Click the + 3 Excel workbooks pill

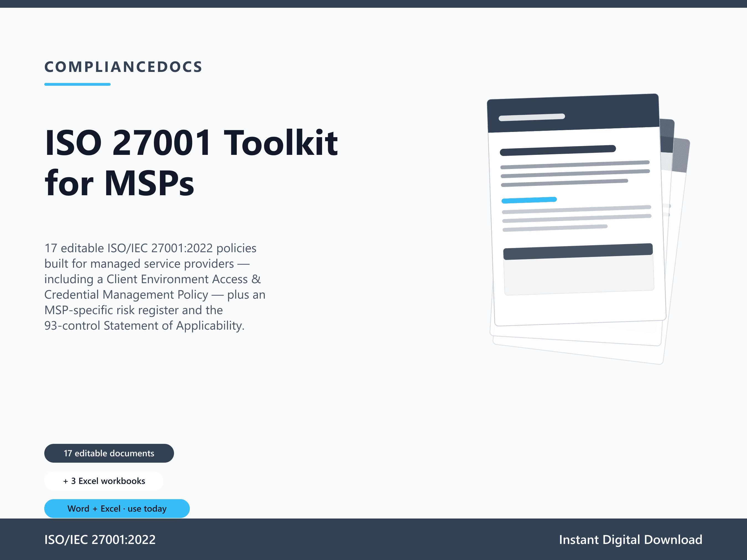(104, 481)
